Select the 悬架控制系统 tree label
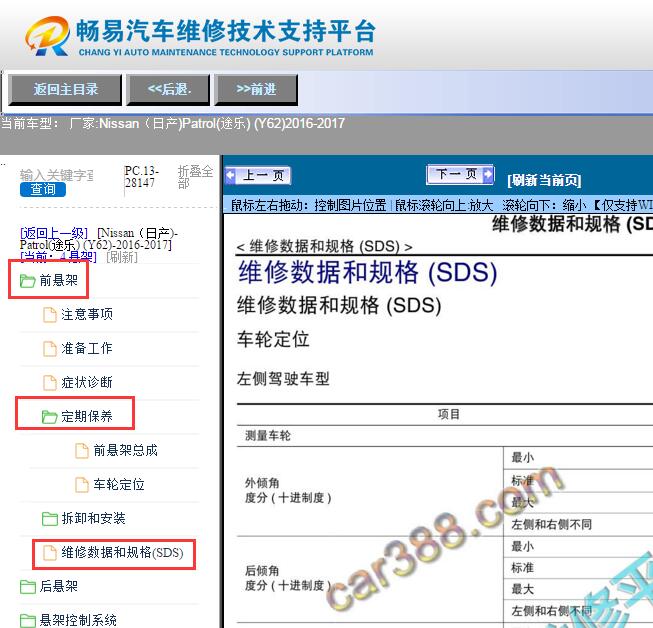 click(78, 621)
